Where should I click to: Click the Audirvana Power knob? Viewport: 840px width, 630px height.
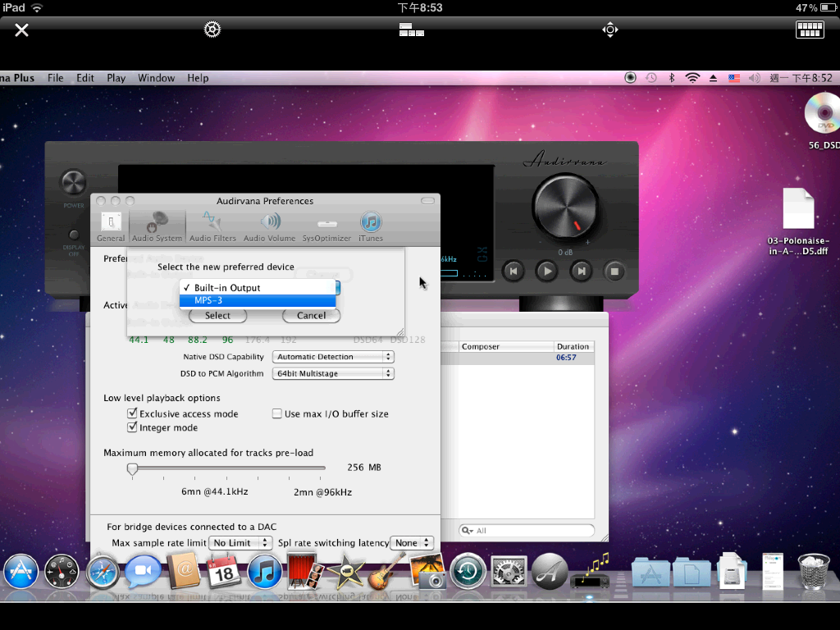[x=73, y=183]
